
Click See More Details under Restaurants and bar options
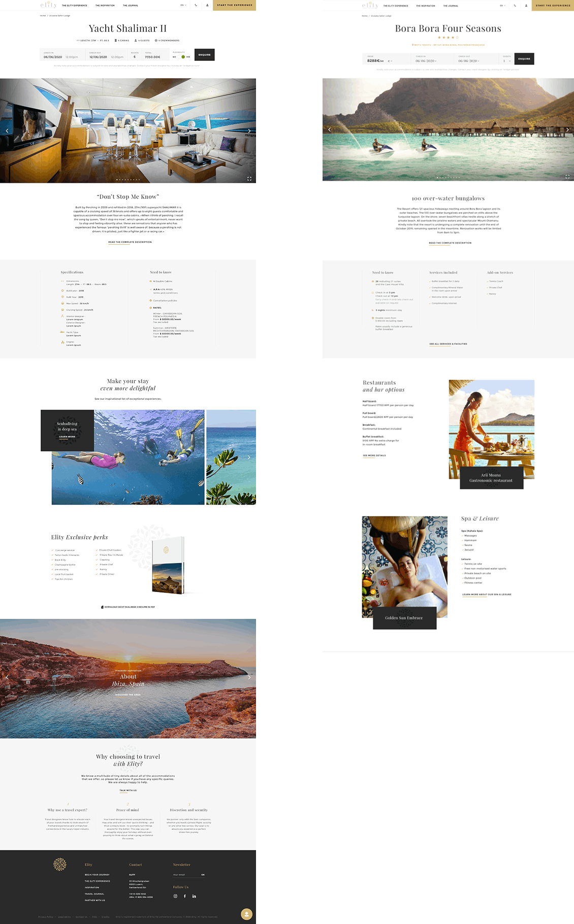(374, 455)
